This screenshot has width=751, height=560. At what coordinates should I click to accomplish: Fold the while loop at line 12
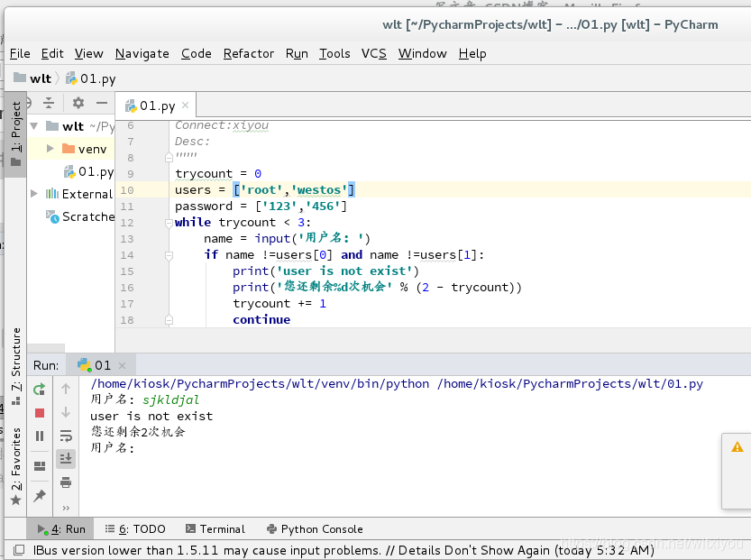[169, 223]
